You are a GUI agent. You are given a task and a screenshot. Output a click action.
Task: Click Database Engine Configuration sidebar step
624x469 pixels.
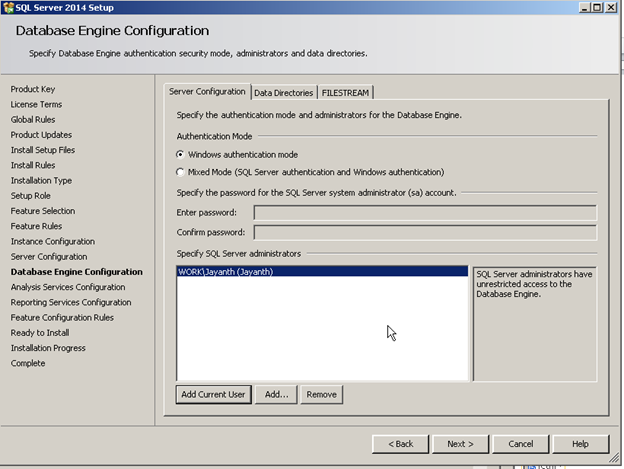pyautogui.click(x=77, y=272)
